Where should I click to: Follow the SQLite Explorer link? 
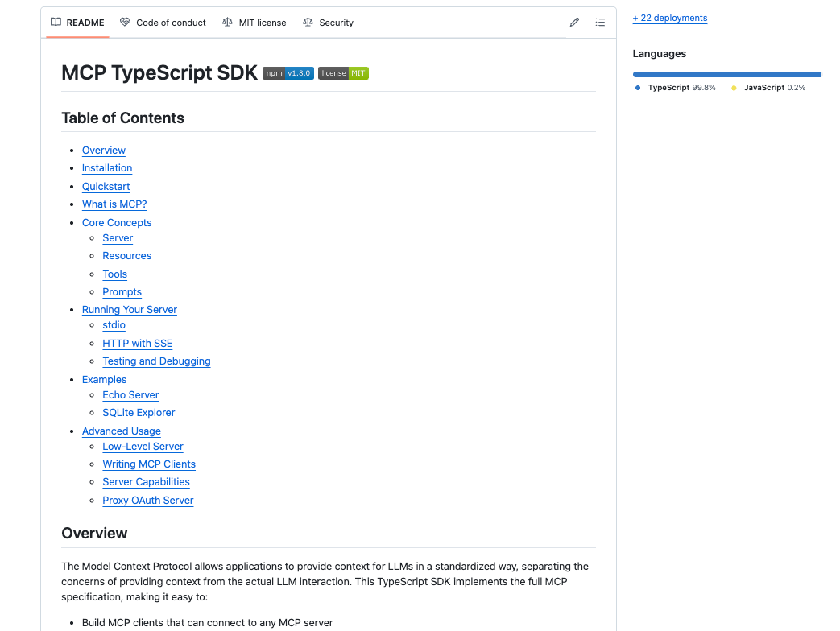[x=138, y=412]
